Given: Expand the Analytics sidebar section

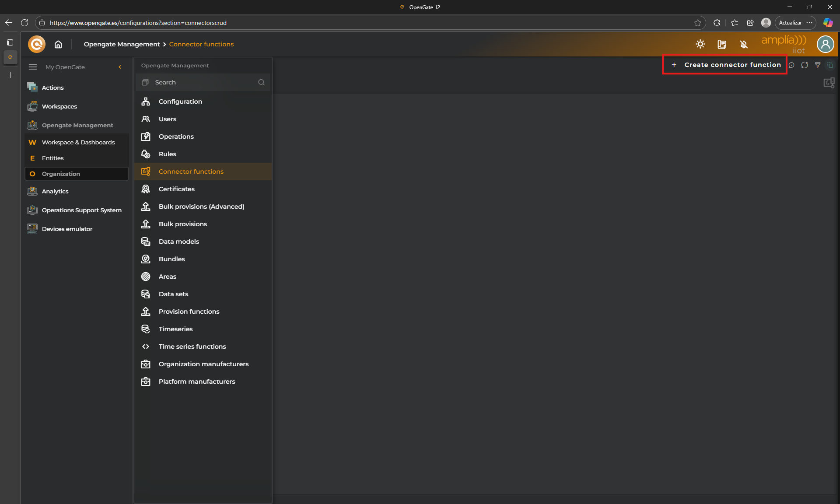Looking at the screenshot, I should [x=55, y=191].
